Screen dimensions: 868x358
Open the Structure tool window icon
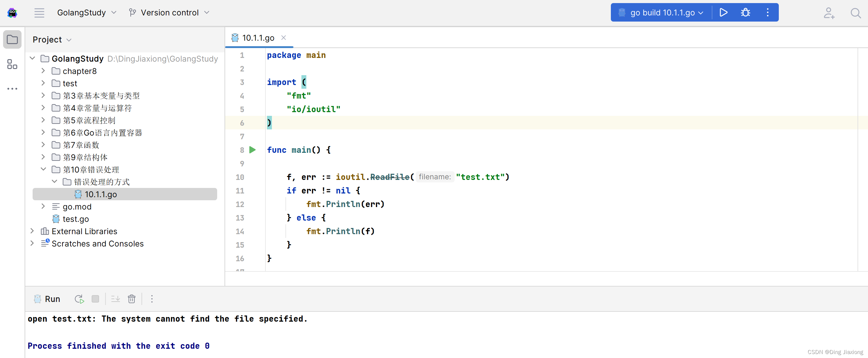(x=12, y=64)
